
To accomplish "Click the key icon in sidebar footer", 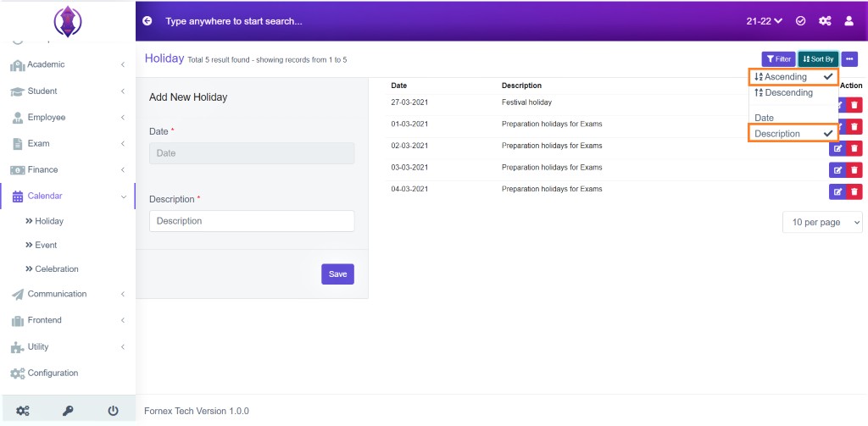I will tap(68, 411).
